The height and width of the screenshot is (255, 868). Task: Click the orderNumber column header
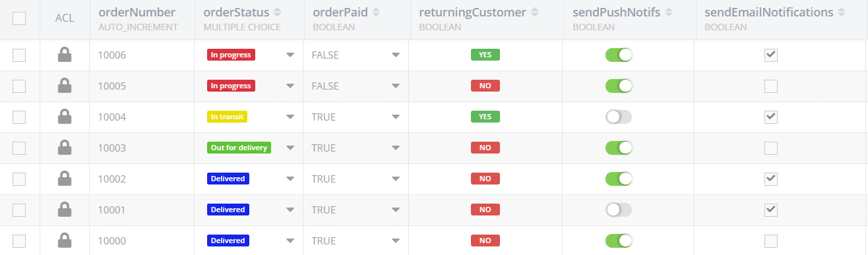pos(137,13)
